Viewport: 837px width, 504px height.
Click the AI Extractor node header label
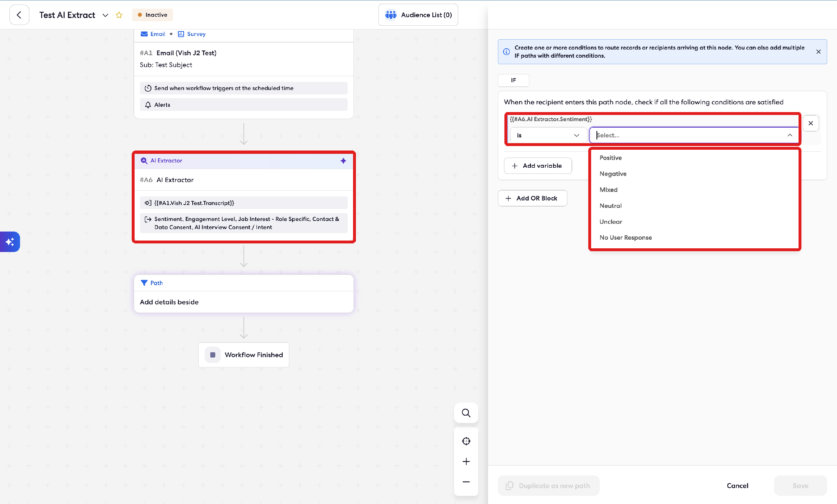[166, 161]
